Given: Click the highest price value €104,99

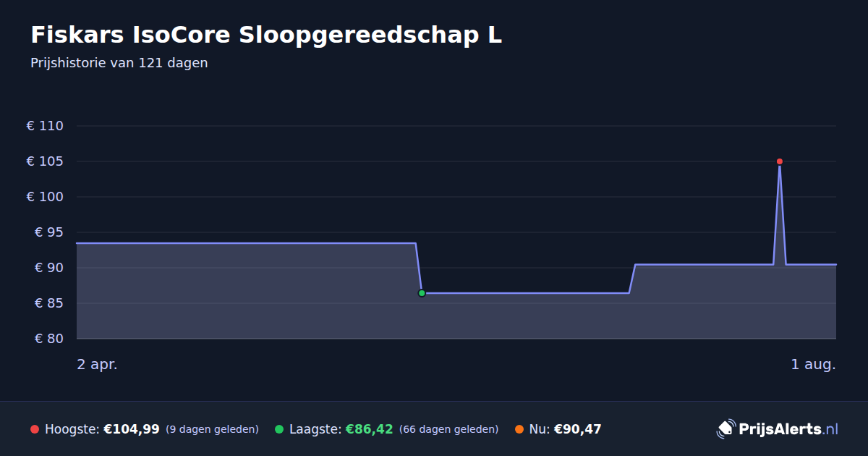Looking at the screenshot, I should 132,429.
